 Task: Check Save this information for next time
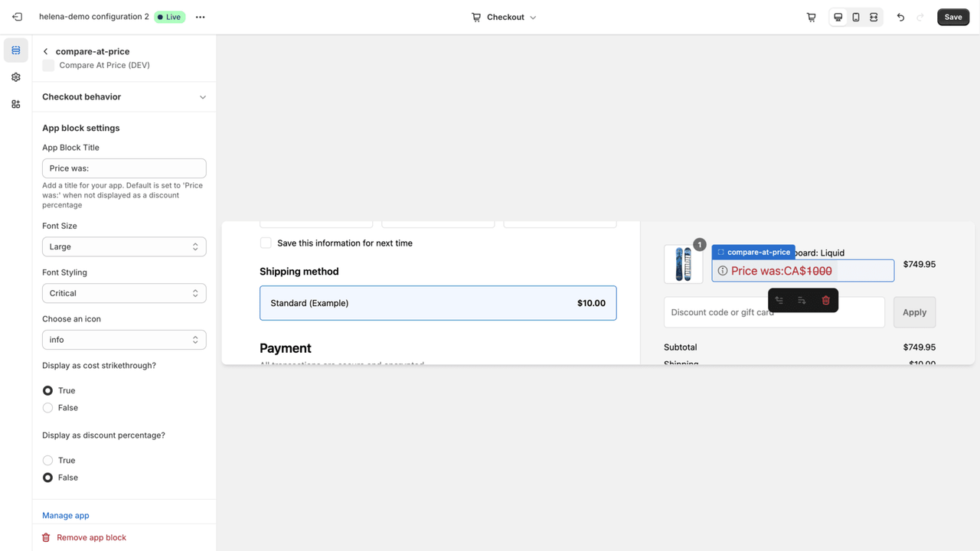(266, 243)
